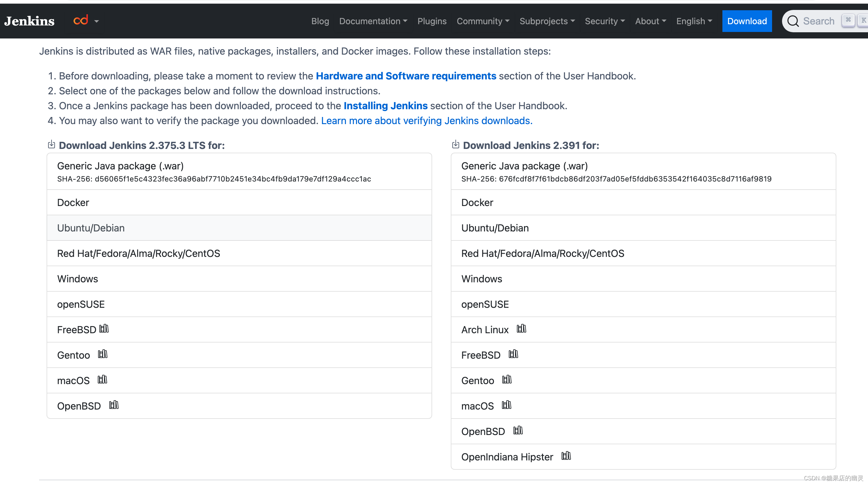Select OpenBSD under the LTS list
Screen dimensions: 868x484
(239, 406)
